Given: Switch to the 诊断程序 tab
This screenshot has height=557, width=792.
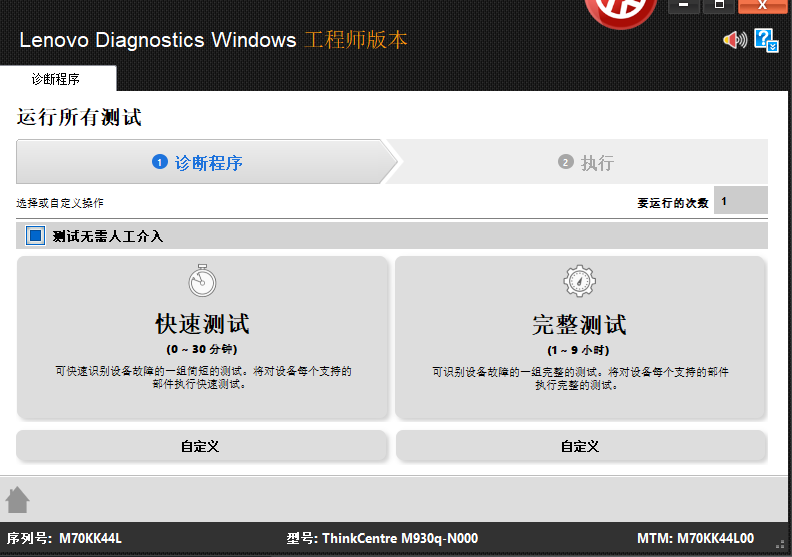Looking at the screenshot, I should coord(58,79).
